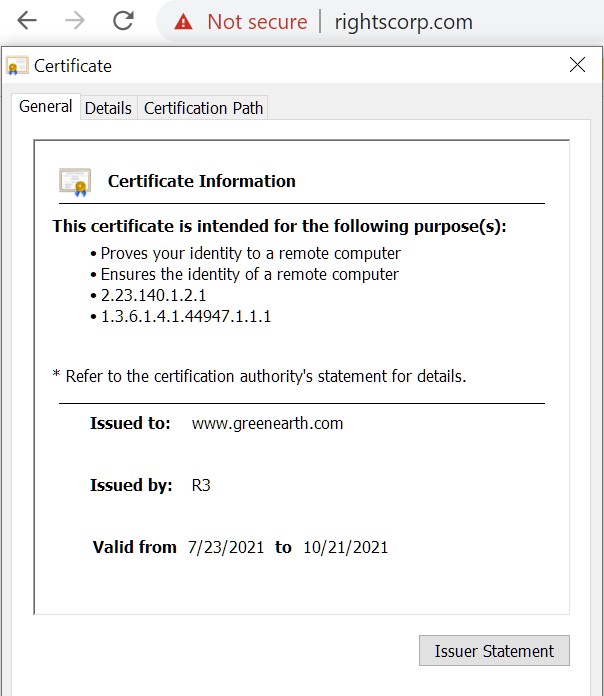Image resolution: width=604 pixels, height=696 pixels.
Task: Click the R3 issuer value
Action: click(201, 485)
